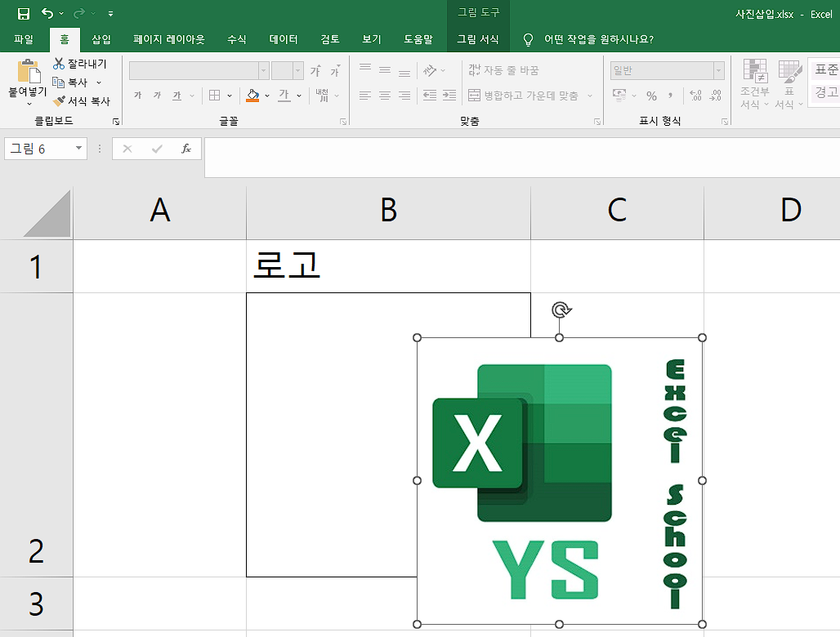Viewport: 840px width, 637px height.
Task: Switch to the 삽입 tab
Action: tap(101, 39)
